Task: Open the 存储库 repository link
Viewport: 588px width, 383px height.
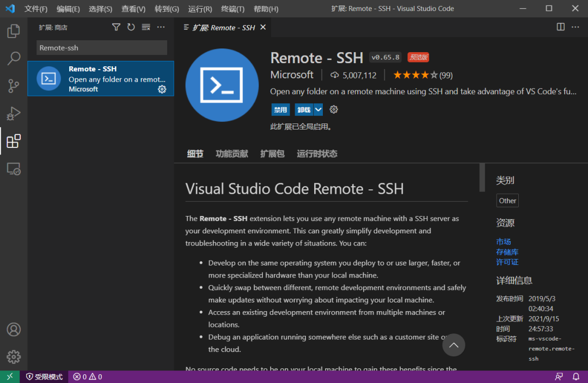Action: click(x=507, y=252)
